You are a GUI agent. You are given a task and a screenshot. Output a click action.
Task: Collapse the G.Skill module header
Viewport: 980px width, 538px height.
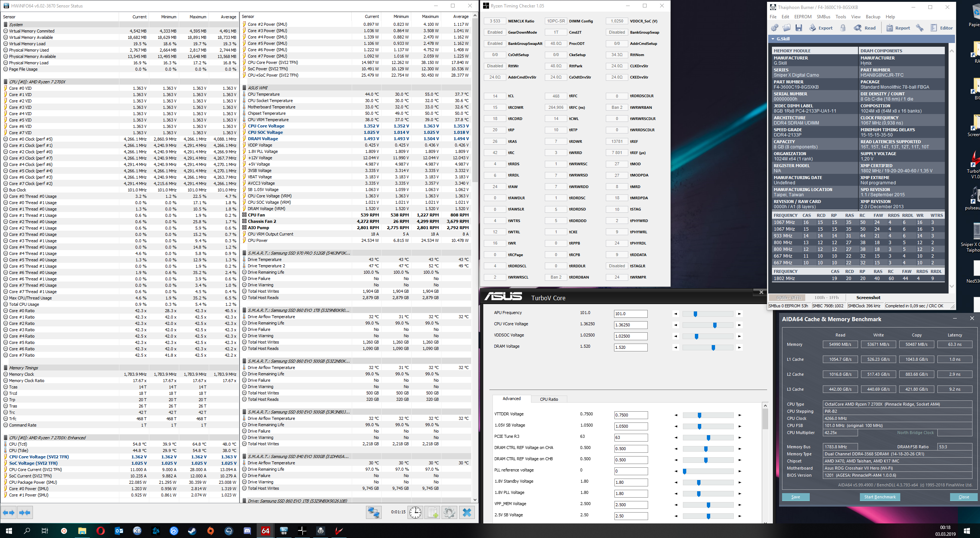[773, 39]
